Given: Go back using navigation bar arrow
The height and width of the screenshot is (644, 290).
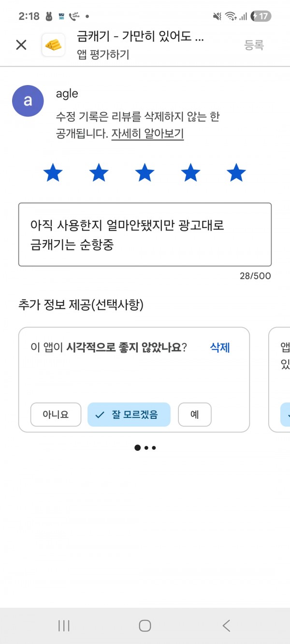Looking at the screenshot, I should (x=226, y=626).
